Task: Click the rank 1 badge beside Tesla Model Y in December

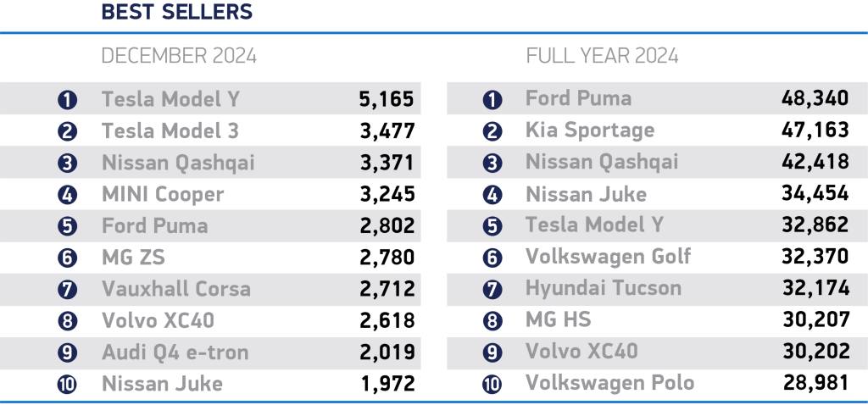Action: click(68, 100)
